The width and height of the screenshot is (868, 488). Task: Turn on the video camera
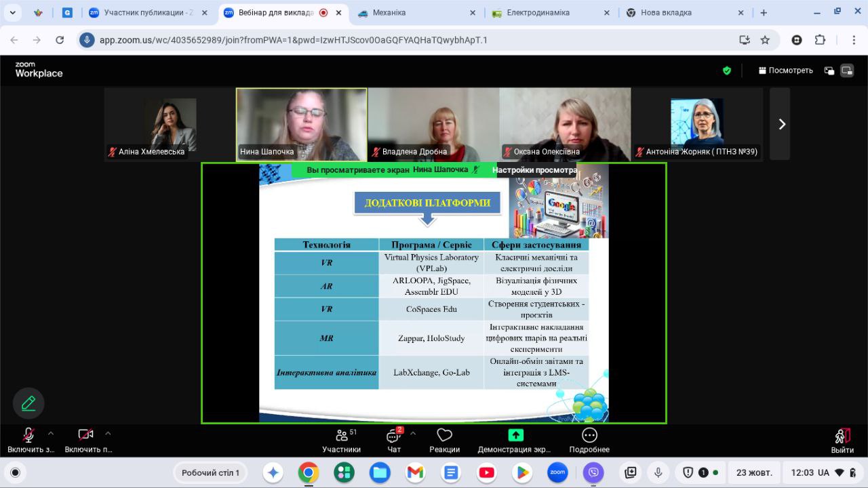coord(85,435)
